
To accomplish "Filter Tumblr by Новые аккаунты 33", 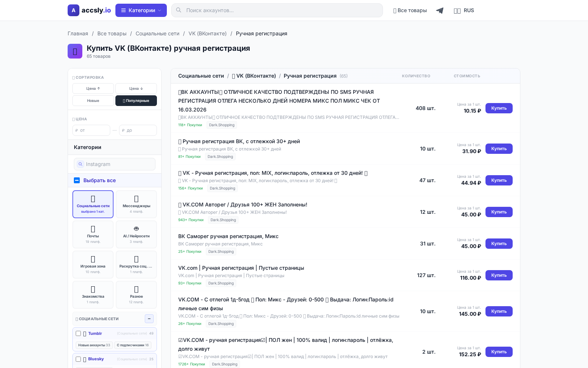I will [x=94, y=345].
